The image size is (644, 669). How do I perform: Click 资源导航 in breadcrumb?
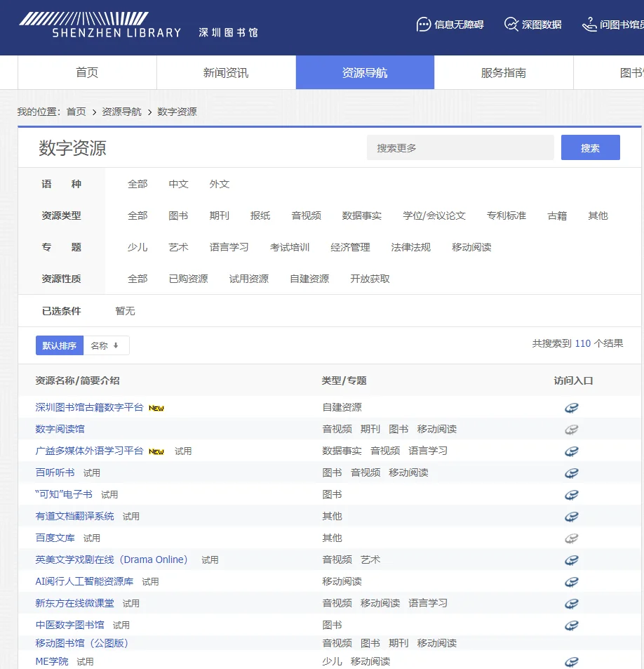121,112
